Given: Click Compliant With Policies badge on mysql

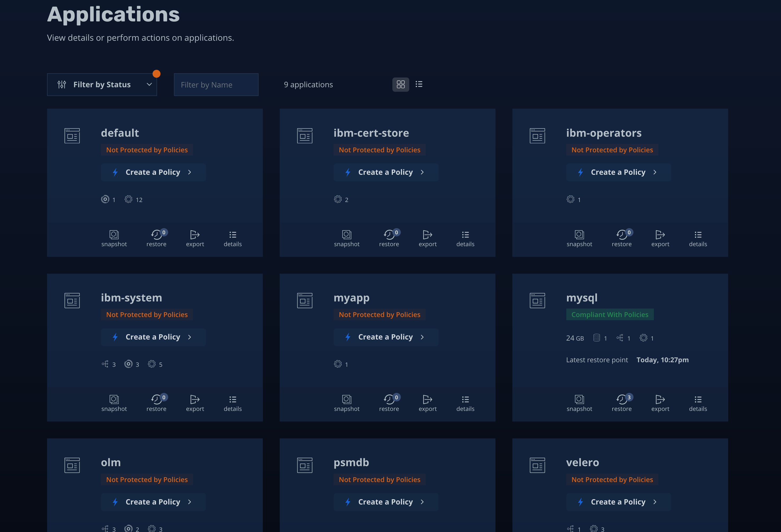Looking at the screenshot, I should click(x=610, y=315).
